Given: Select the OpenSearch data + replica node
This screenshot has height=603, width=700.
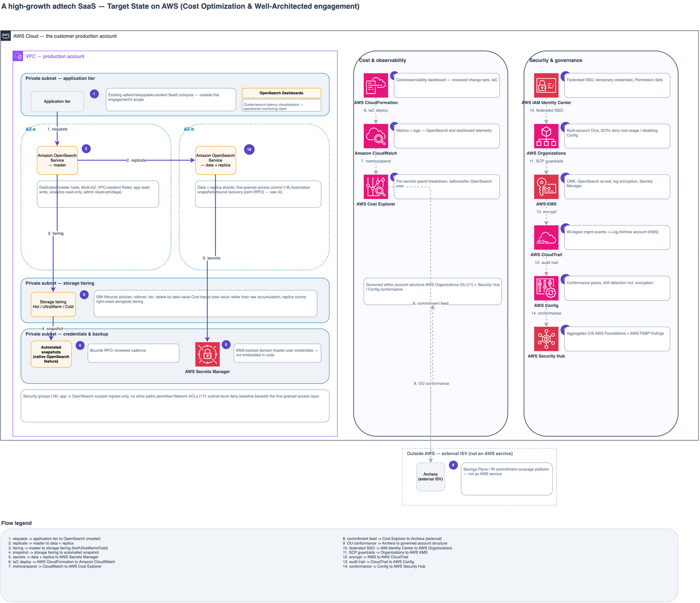Looking at the screenshot, I should pos(216,160).
